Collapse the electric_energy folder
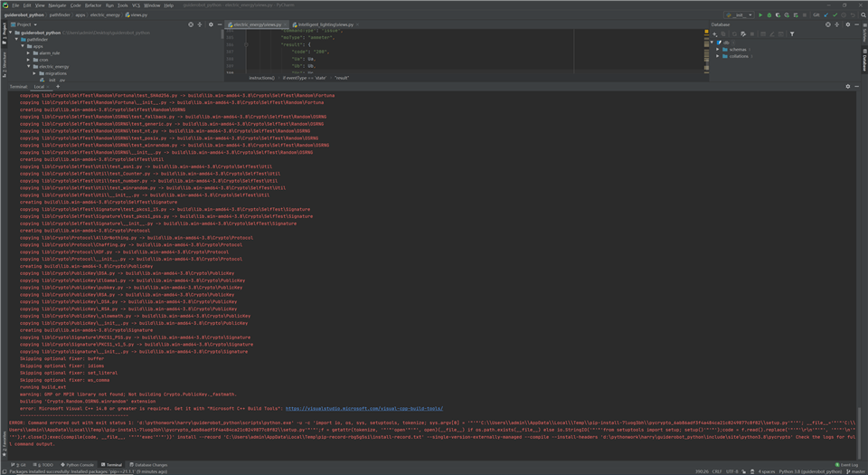This screenshot has height=475, width=868. point(29,66)
